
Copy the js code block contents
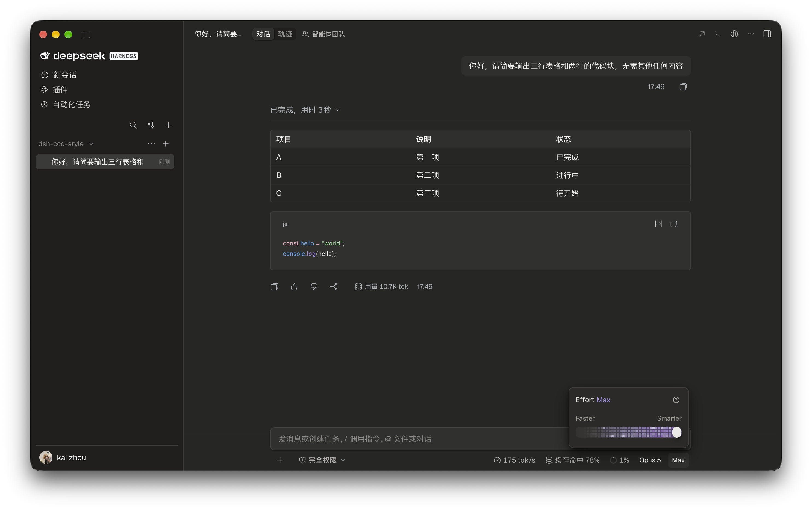(x=674, y=224)
